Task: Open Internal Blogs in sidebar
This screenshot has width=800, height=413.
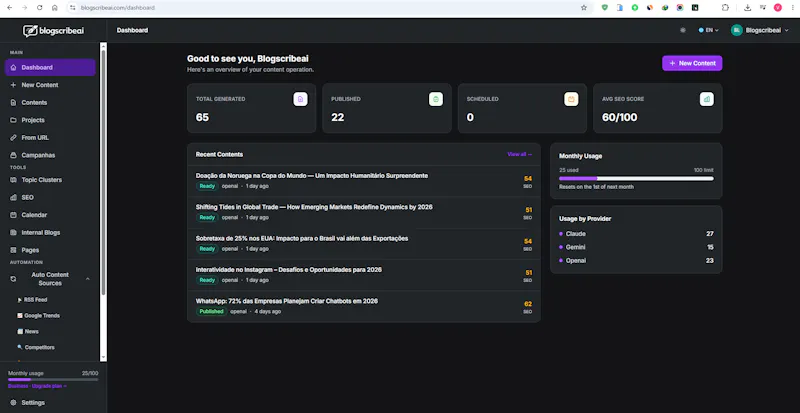Action: click(x=50, y=232)
